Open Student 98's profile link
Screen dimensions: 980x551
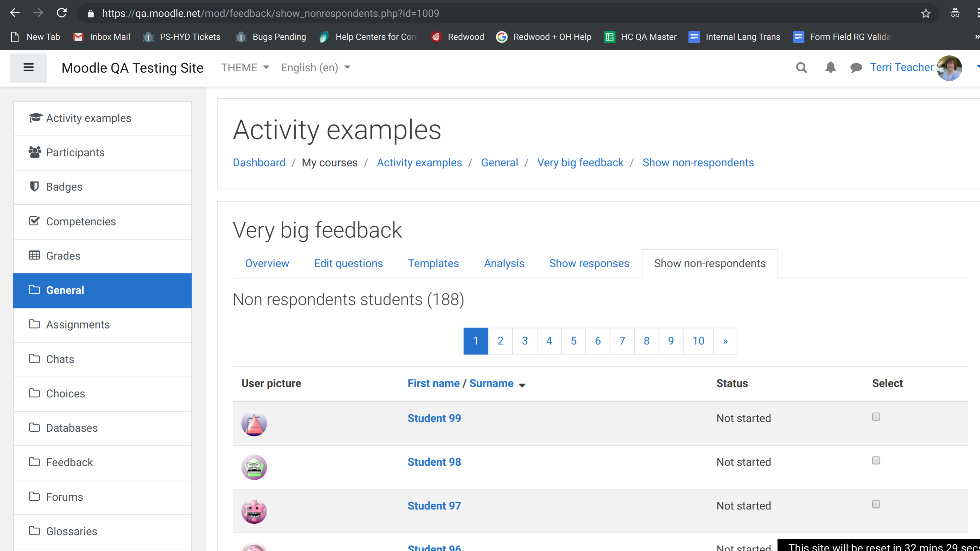click(434, 462)
